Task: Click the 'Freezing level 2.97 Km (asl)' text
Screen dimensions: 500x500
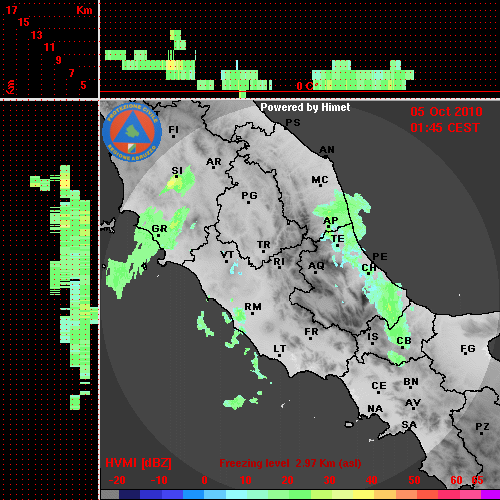Action: [x=290, y=463]
